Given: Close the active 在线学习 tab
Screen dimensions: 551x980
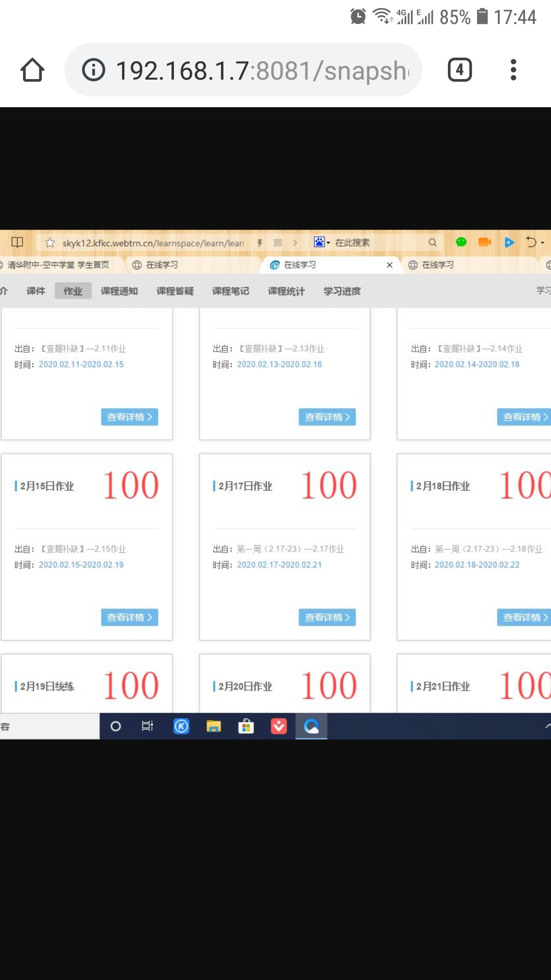Looking at the screenshot, I should click(x=390, y=265).
